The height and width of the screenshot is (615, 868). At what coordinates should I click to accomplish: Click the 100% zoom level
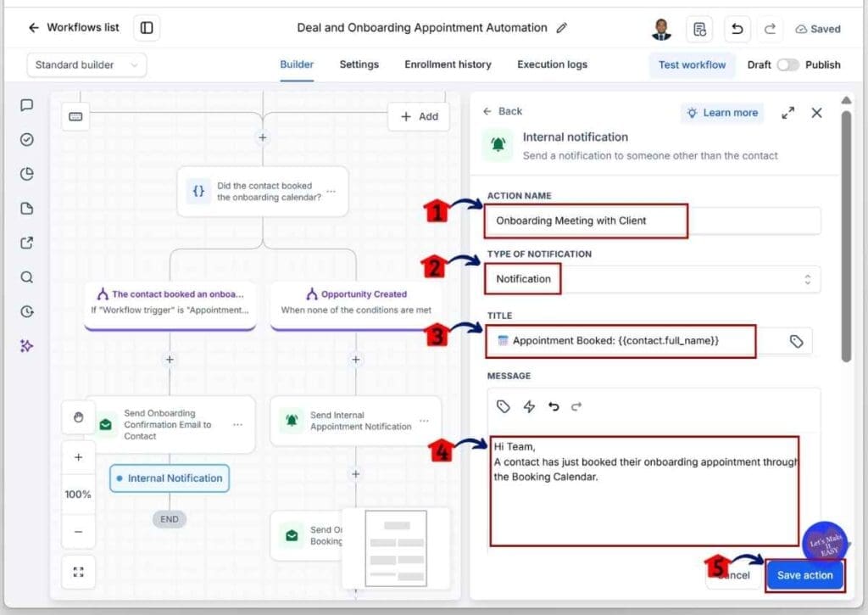78,495
